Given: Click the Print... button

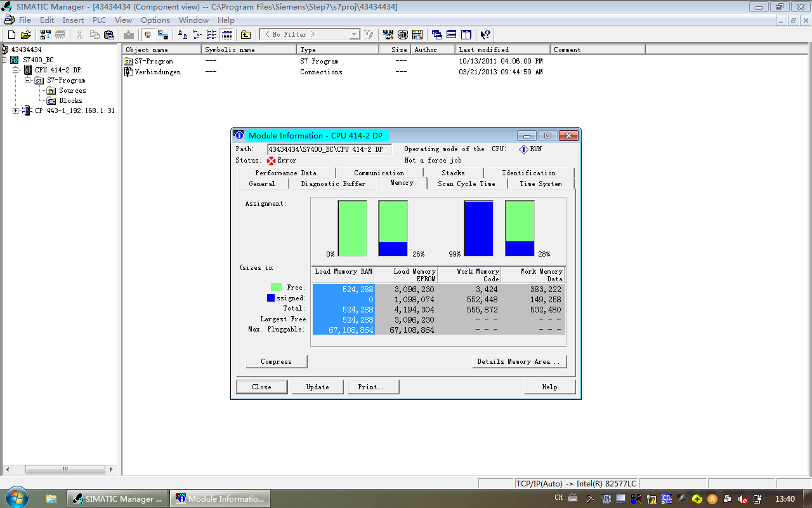Looking at the screenshot, I should 373,387.
